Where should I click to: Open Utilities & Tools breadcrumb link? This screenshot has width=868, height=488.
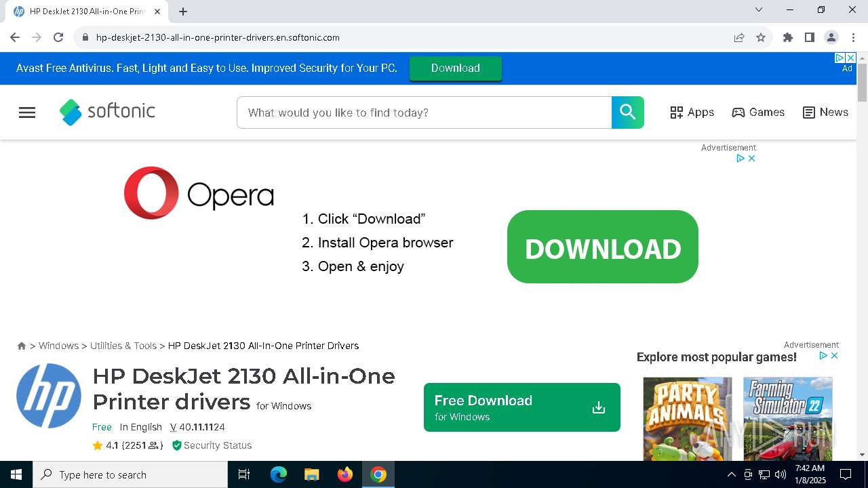(123, 346)
